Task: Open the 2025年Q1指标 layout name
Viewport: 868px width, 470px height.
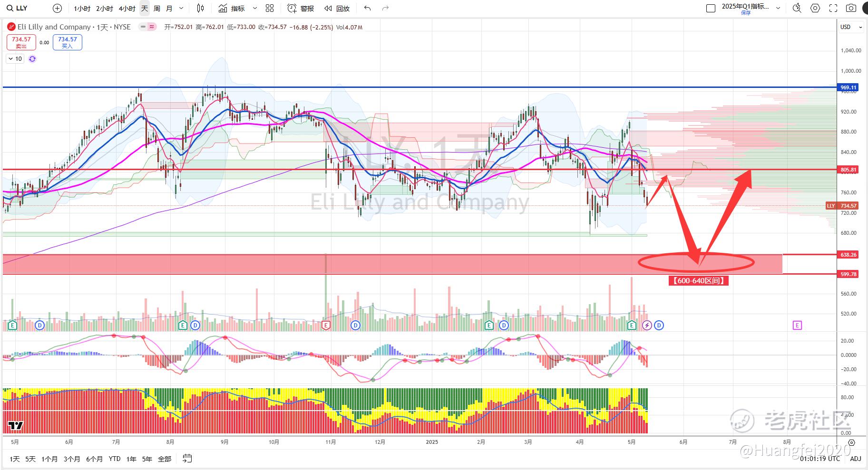Action: point(745,6)
